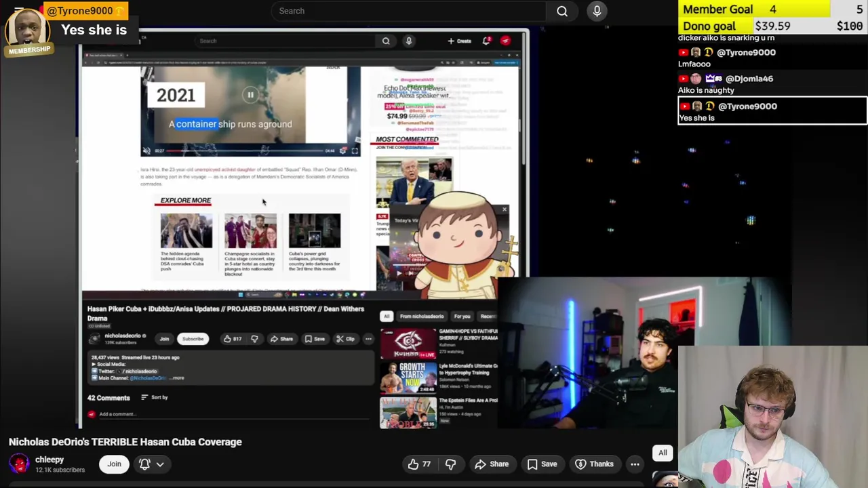Open The Epstein Files video thumbnail
The height and width of the screenshot is (488, 868).
[x=408, y=412]
